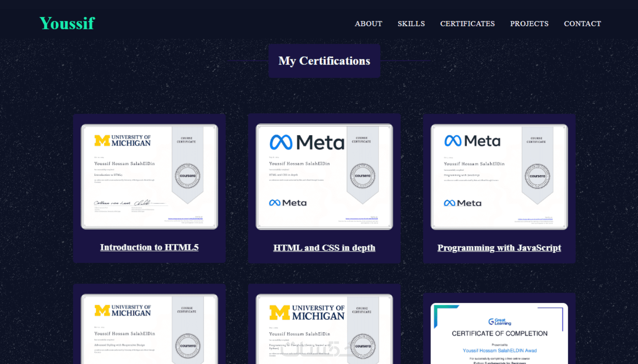
Task: View the Programming with JavaScript certificate image
Action: (499, 177)
